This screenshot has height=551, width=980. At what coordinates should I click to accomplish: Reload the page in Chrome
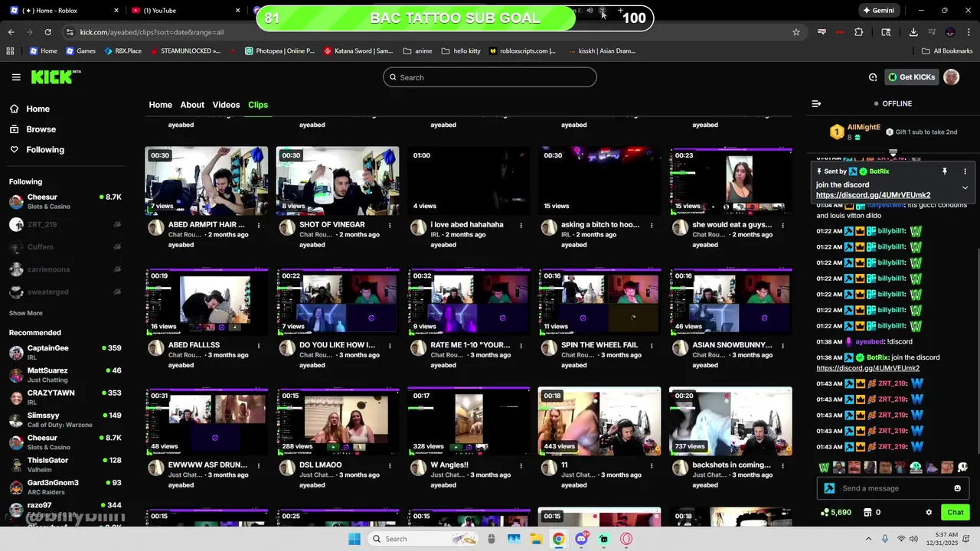pyautogui.click(x=47, y=32)
